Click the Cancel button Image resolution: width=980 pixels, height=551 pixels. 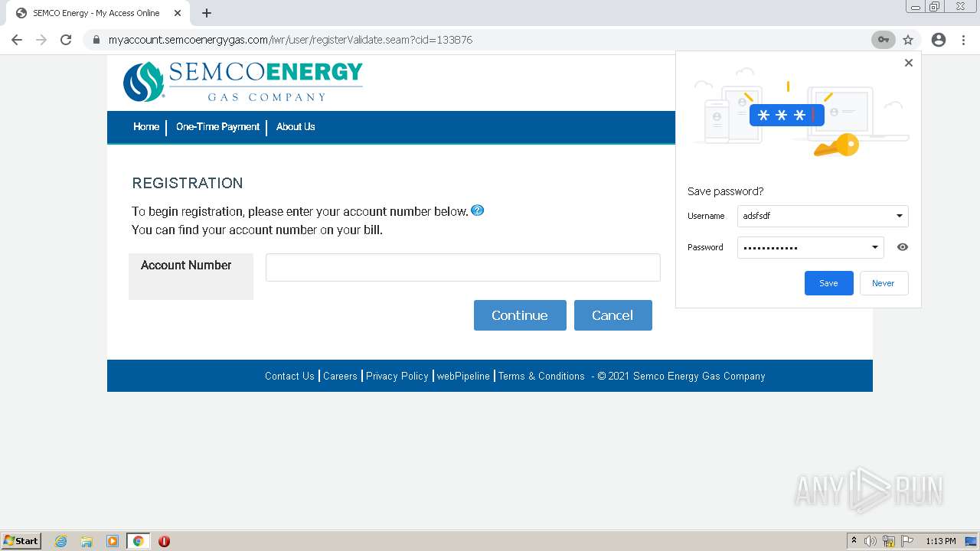tap(612, 315)
